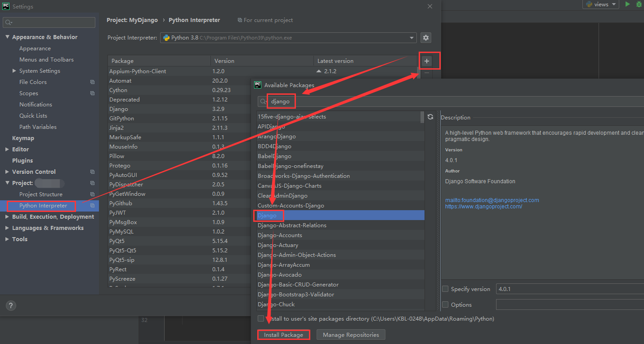This screenshot has width=644, height=344.
Task: Expand Build, Execution, Deployment
Action: (x=7, y=217)
